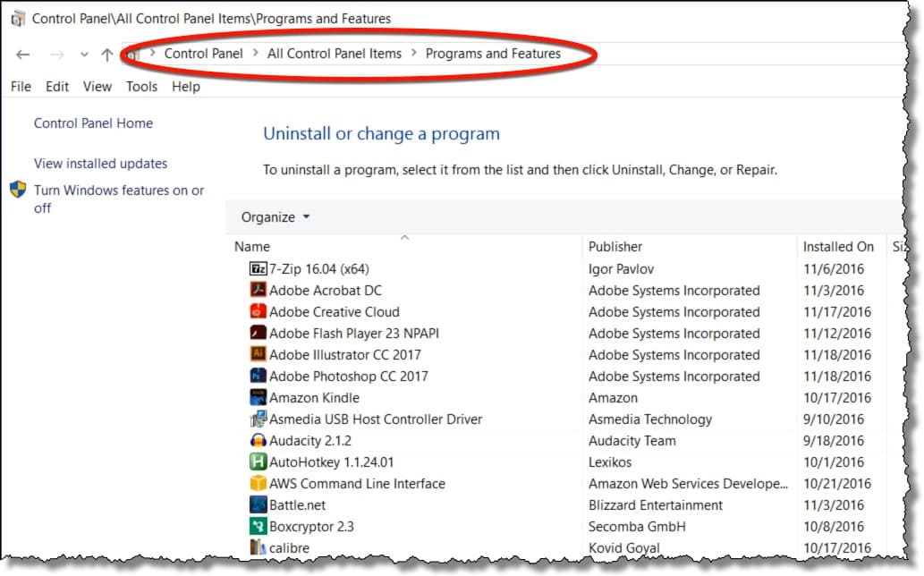Select the Boxcryptor 2.3 icon
924x576 pixels.
[x=258, y=526]
